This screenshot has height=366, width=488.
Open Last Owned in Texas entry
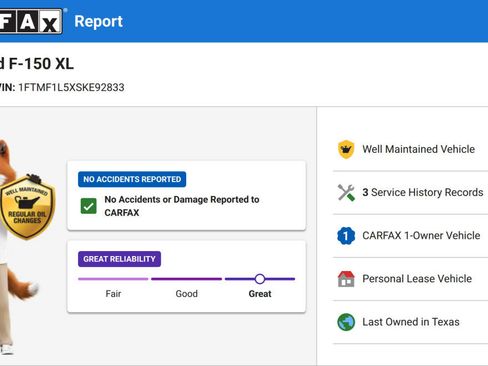coord(411,322)
